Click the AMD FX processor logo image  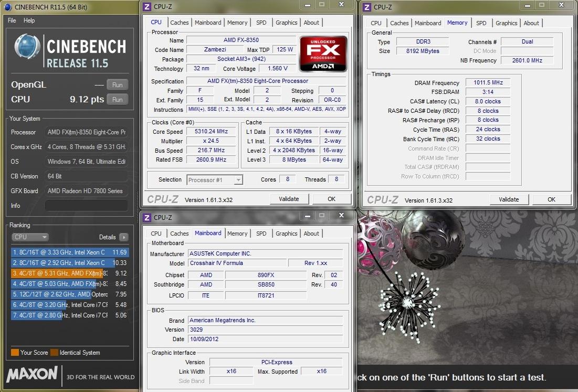point(323,54)
